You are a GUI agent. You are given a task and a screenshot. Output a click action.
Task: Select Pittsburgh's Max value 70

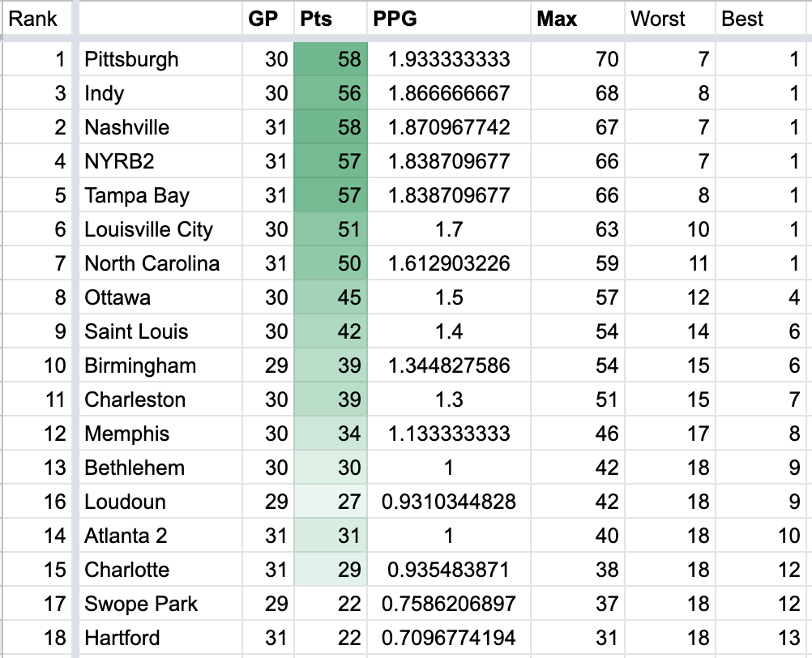578,59
